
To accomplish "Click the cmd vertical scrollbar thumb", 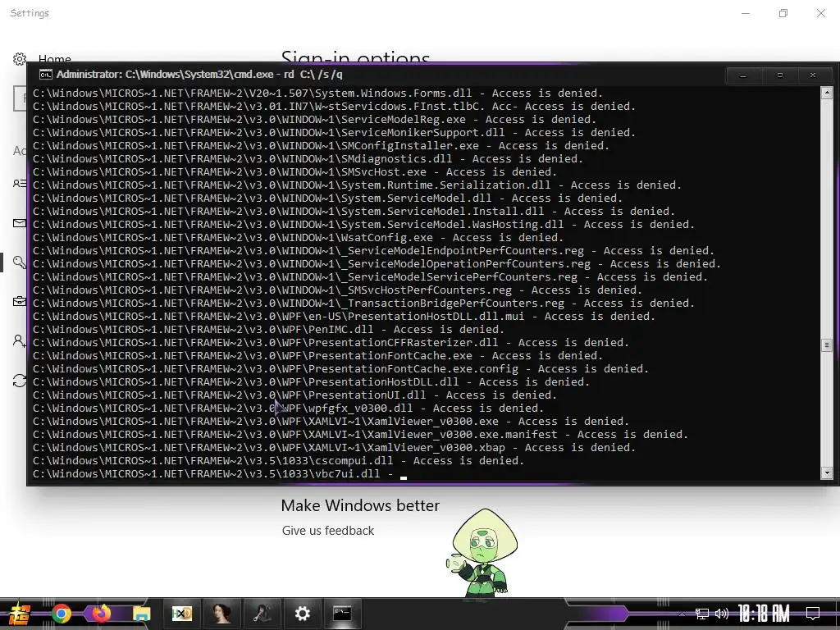I will pyautogui.click(x=827, y=345).
